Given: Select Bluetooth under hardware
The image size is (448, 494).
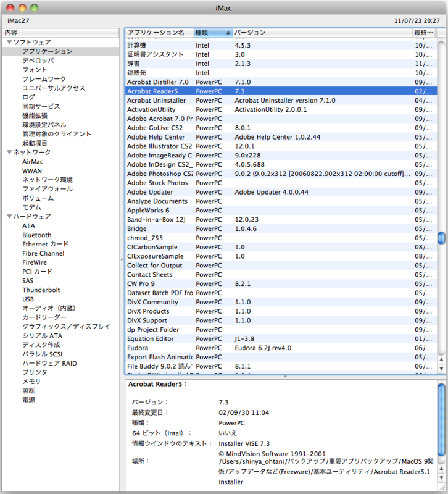Looking at the screenshot, I should click(x=37, y=235).
